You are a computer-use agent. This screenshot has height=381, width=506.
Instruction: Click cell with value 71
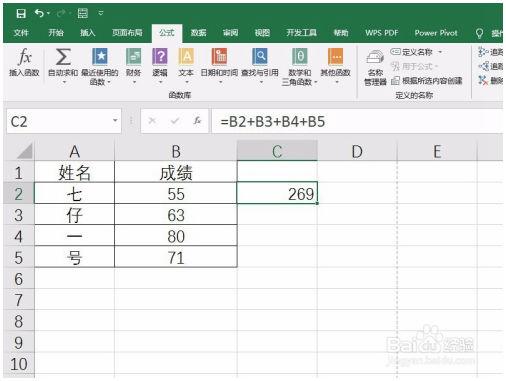(176, 257)
